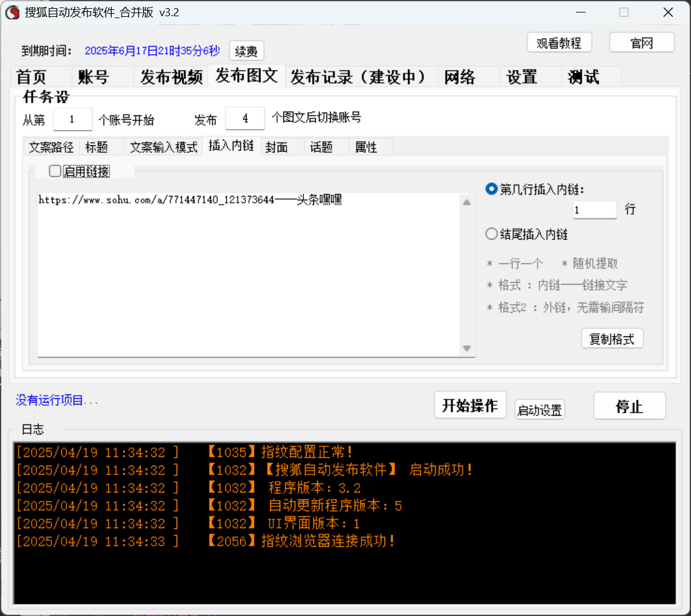691x616 pixels.
Task: Click log line 自动更新程序版本：5
Action: [x=209, y=506]
